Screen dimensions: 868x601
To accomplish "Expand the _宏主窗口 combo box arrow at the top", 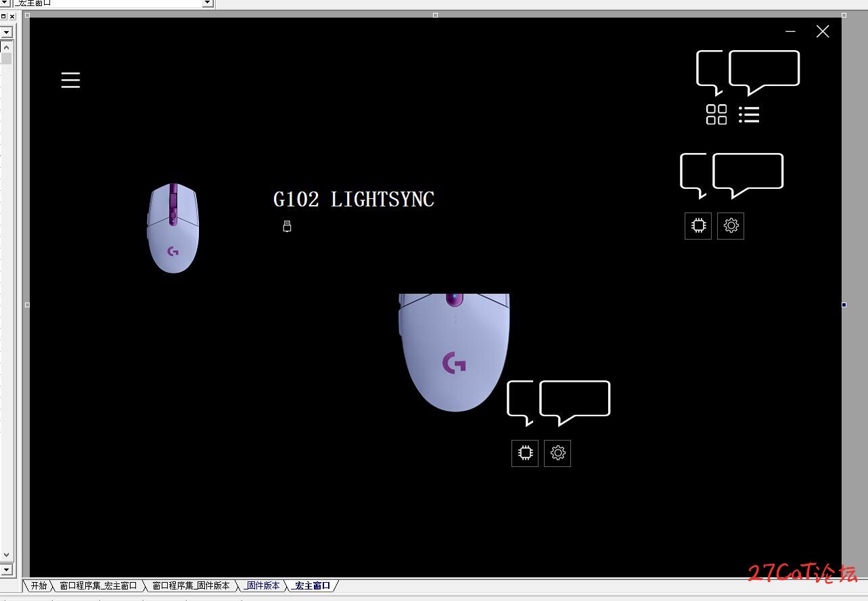I will click(x=208, y=3).
